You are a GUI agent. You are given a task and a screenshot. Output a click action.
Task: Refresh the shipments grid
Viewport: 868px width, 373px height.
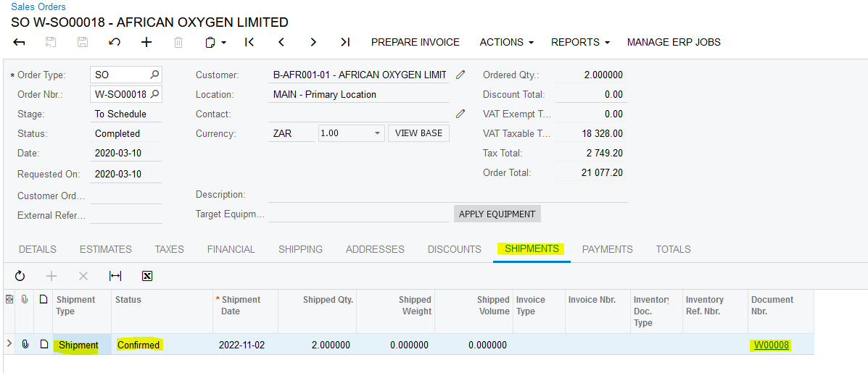pyautogui.click(x=20, y=276)
